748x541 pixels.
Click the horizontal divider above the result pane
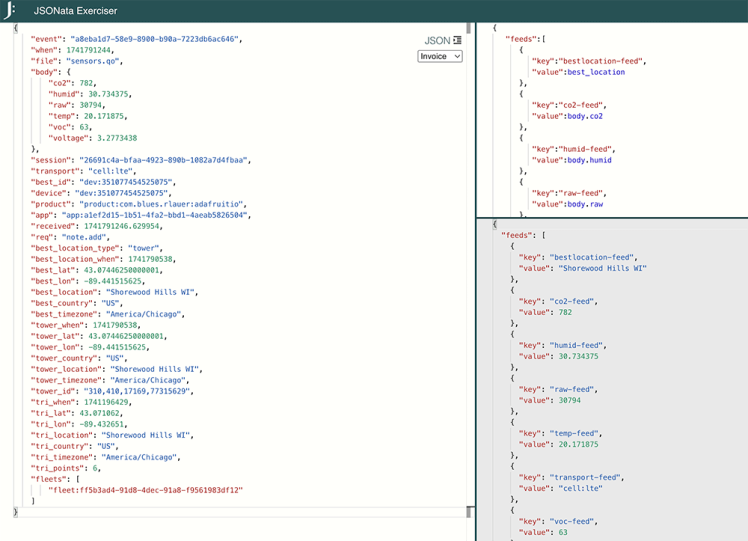coord(612,218)
